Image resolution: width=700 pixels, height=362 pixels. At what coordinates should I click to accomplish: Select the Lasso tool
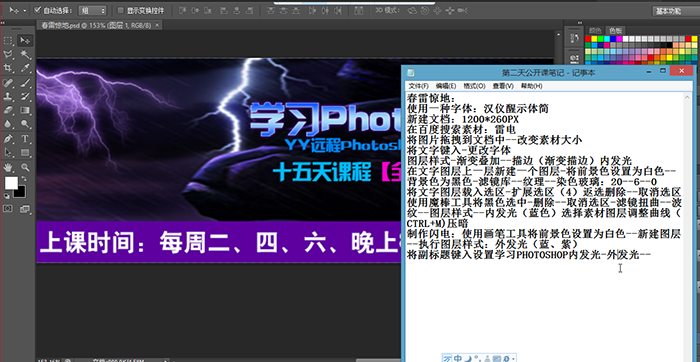(8, 54)
